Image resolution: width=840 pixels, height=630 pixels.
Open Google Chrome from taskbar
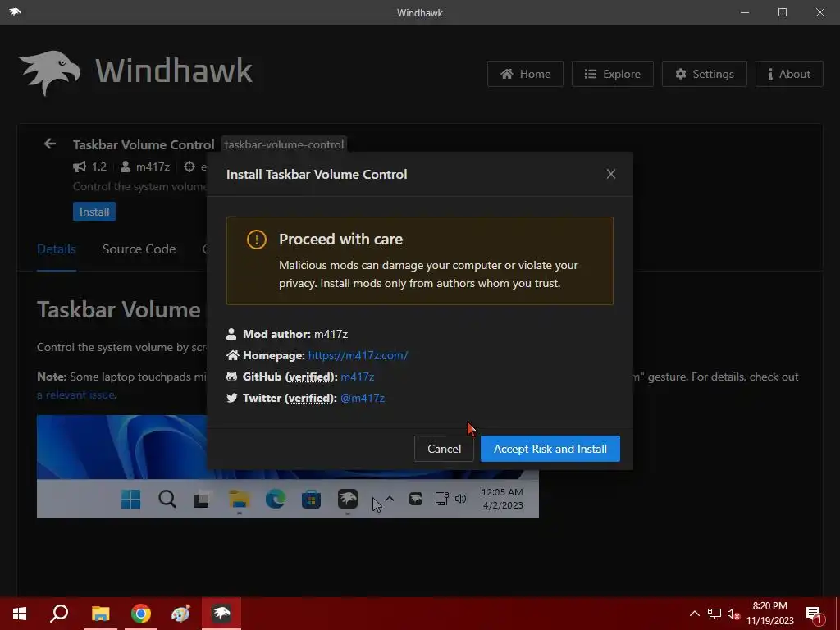(x=141, y=614)
